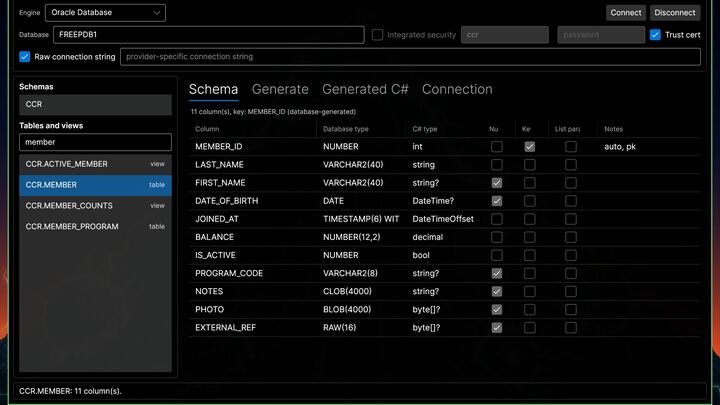Screen dimensions: 720x405
Task: Click the Notes column header
Action: (x=613, y=129)
